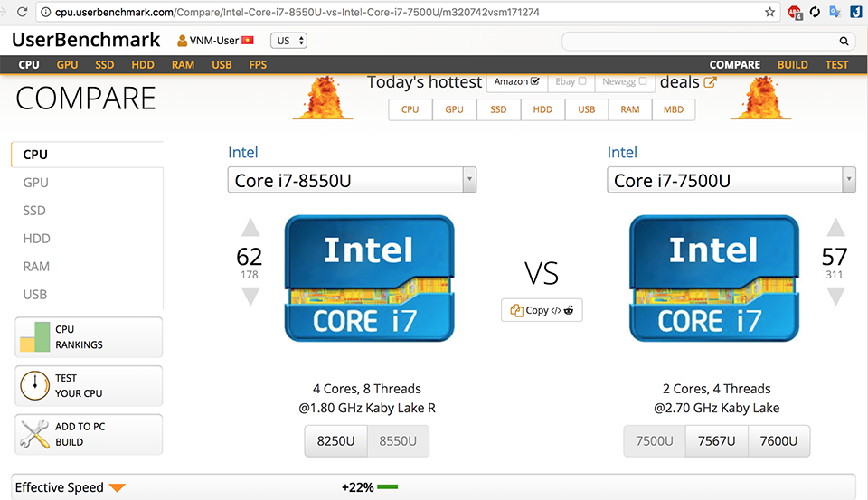Click Add to PC Build tools button
868x500 pixels.
(x=89, y=435)
